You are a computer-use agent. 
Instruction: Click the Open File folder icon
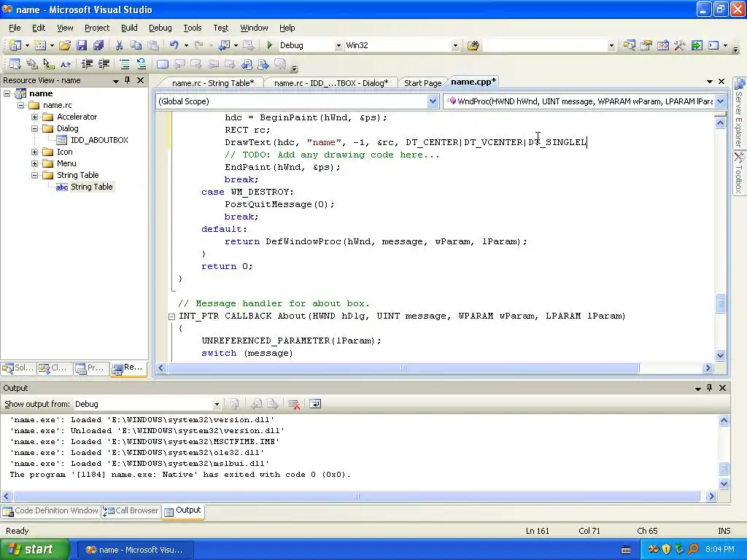(65, 45)
